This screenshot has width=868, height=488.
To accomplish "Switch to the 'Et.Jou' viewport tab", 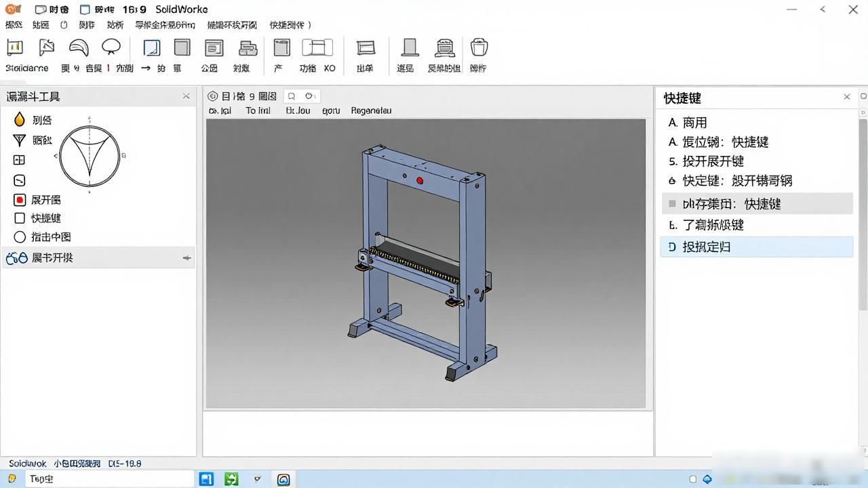I will coord(298,110).
